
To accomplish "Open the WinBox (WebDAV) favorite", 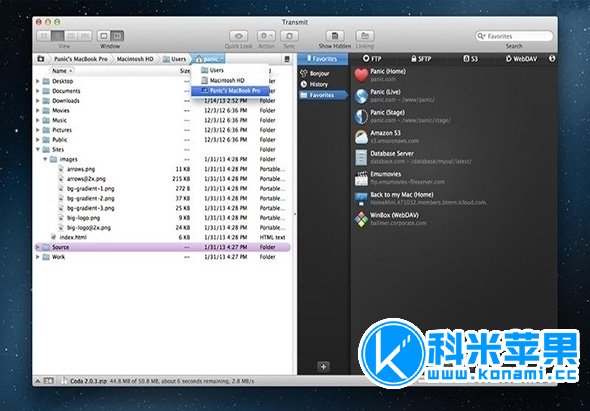I will (453, 219).
